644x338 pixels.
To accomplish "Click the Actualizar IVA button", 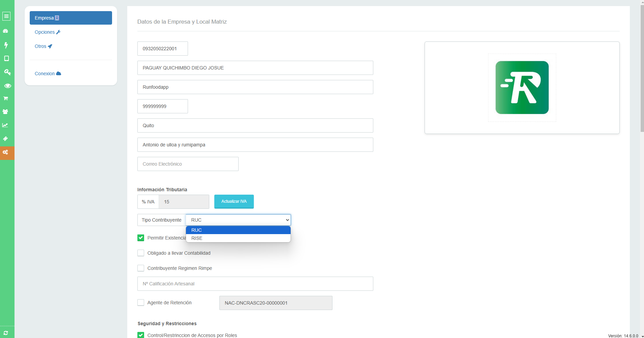I will click(x=234, y=201).
